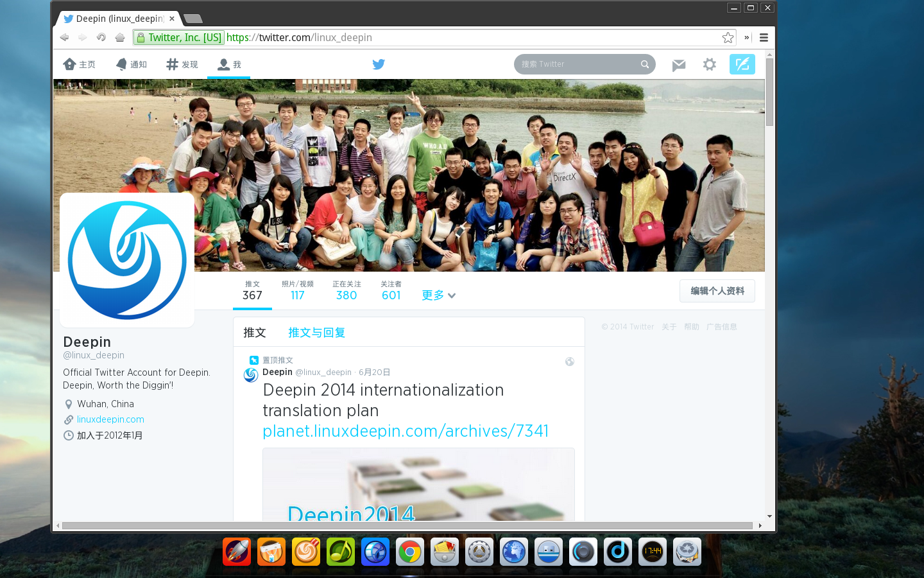Expand the 更多 (More) dropdown

pyautogui.click(x=439, y=295)
